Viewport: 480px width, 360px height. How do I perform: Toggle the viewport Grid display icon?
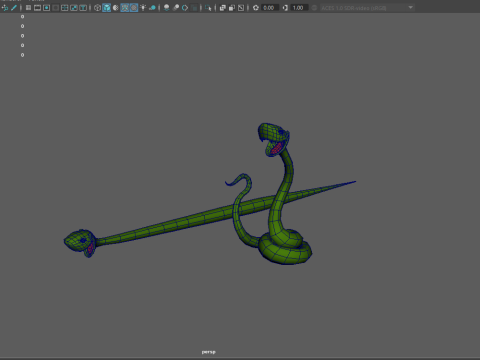28,8
